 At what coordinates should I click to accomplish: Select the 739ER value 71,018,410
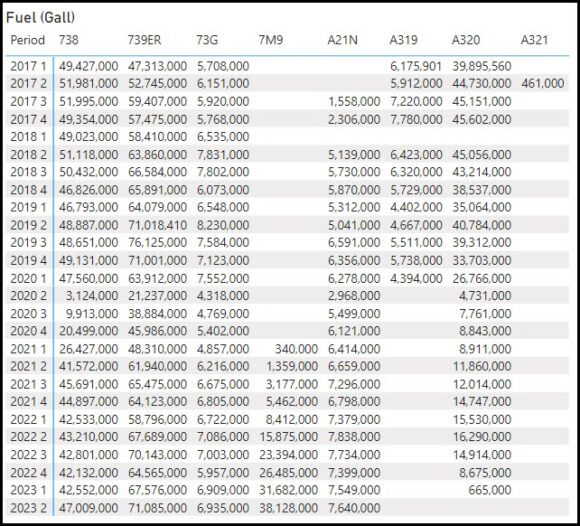[x=157, y=225]
